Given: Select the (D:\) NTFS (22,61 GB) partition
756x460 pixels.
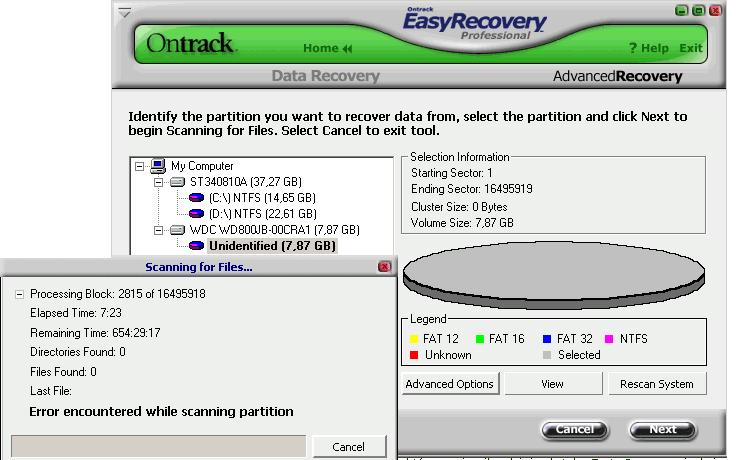Looking at the screenshot, I should 262,214.
